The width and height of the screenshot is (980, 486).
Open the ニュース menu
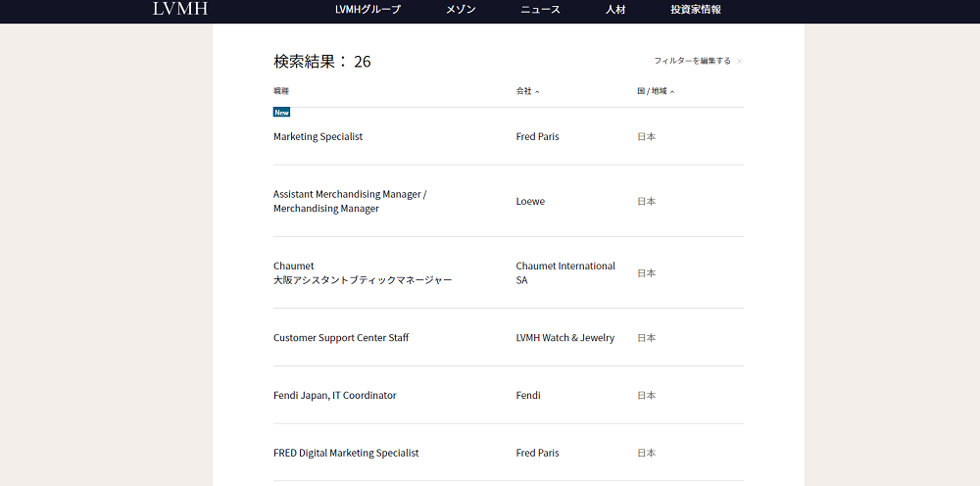tap(541, 10)
